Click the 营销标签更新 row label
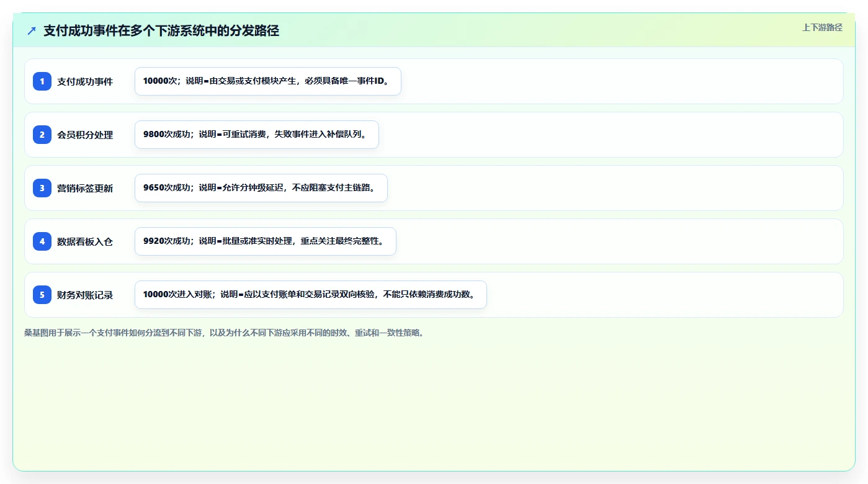 (85, 188)
